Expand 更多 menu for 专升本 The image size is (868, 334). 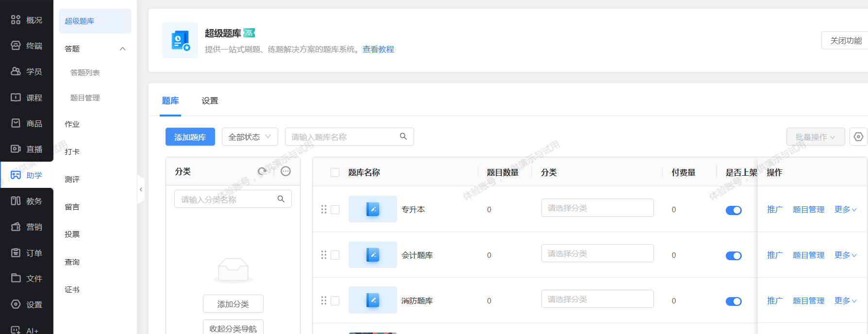point(845,209)
